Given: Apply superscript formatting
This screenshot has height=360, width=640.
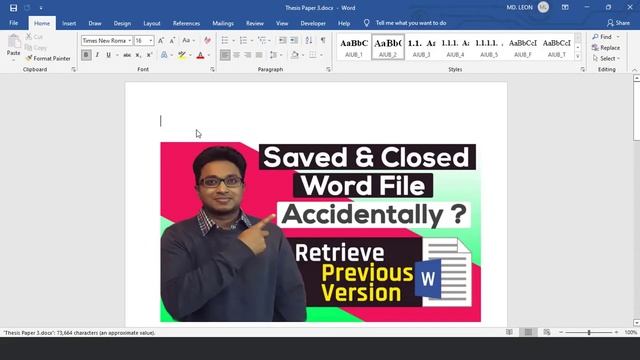Looking at the screenshot, I should (x=149, y=55).
